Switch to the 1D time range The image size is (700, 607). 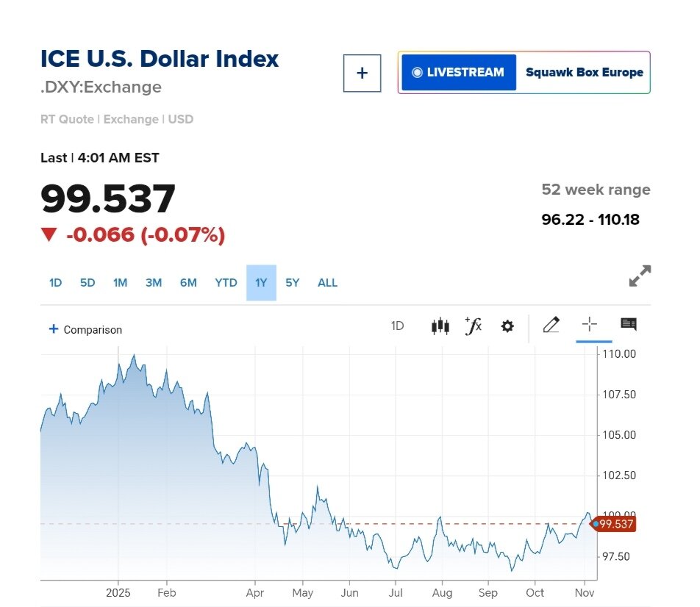pyautogui.click(x=55, y=283)
